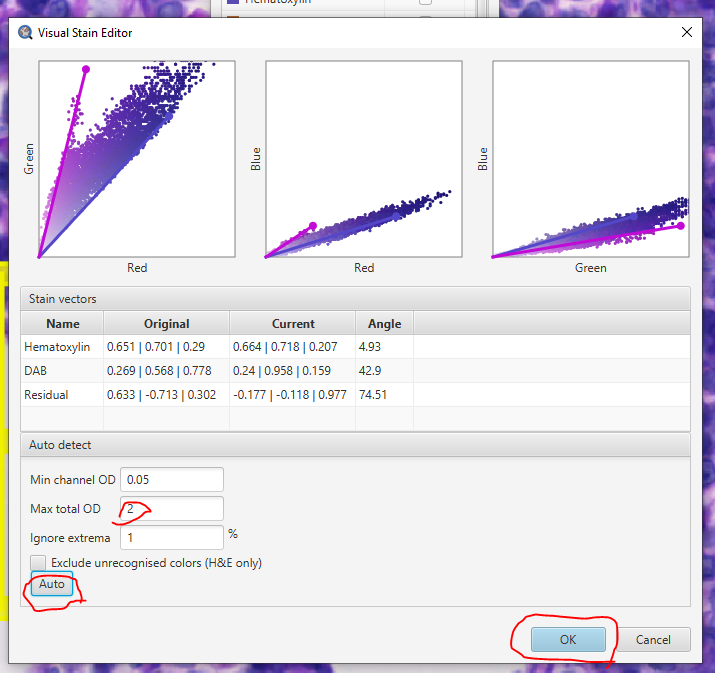
Task: Click the Ignore extrema percentage field
Action: click(x=171, y=538)
